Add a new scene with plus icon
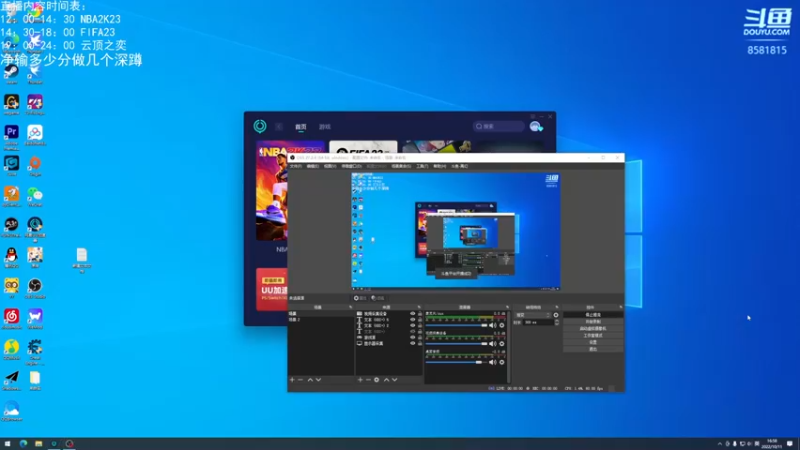 (x=292, y=380)
